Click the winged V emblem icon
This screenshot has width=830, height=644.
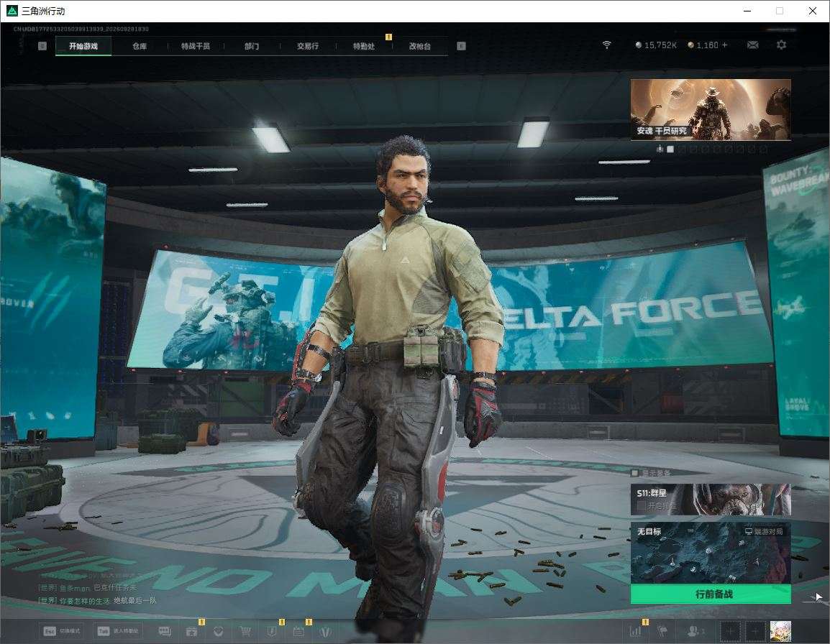(x=325, y=631)
